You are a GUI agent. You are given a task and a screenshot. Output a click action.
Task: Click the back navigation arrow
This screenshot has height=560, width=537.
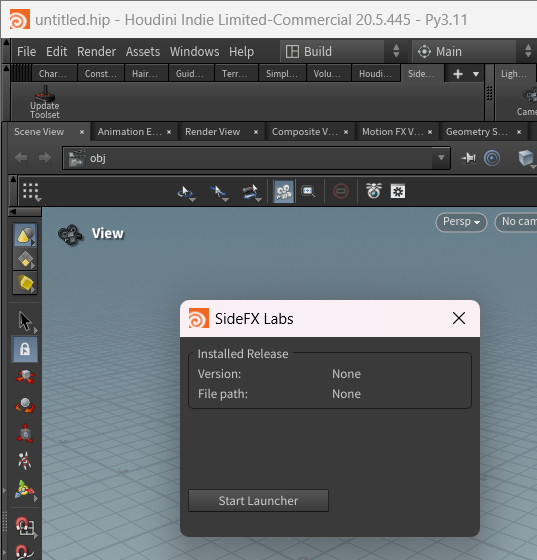[21, 158]
